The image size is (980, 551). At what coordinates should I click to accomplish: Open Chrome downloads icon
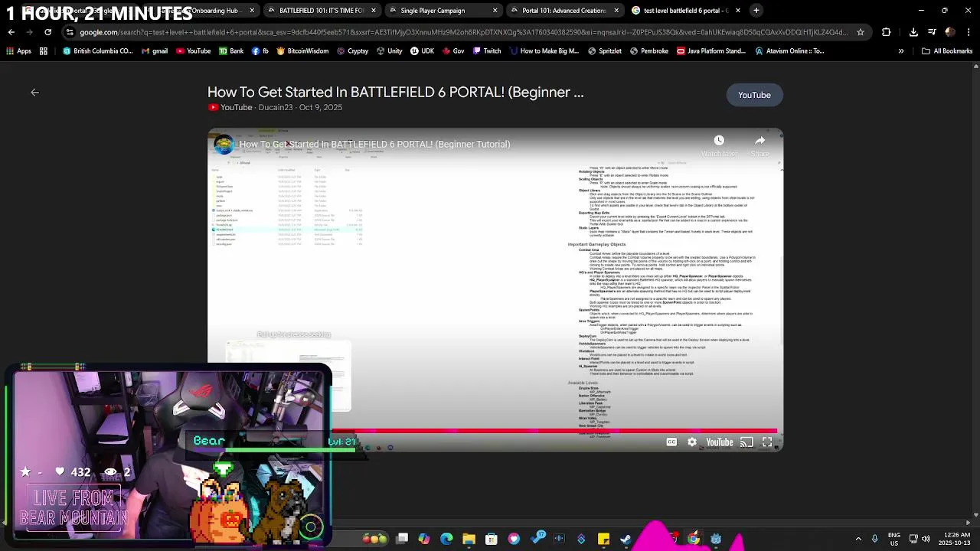[913, 32]
